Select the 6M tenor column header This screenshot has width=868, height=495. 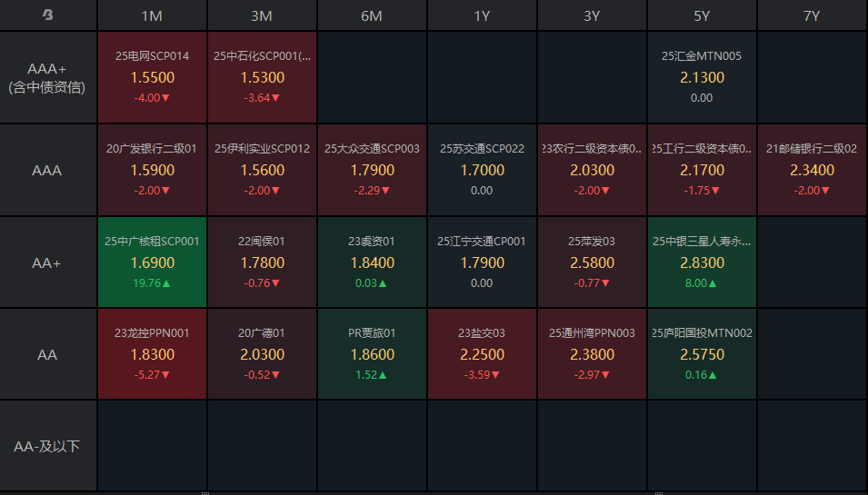pyautogui.click(x=372, y=15)
